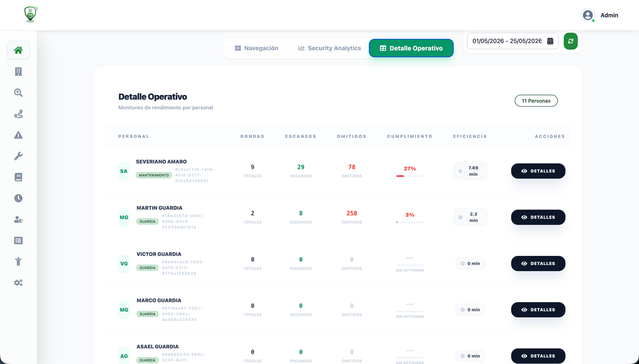This screenshot has height=364, width=639.
Task: View Detalles for Severiano Amaro
Action: 538,171
